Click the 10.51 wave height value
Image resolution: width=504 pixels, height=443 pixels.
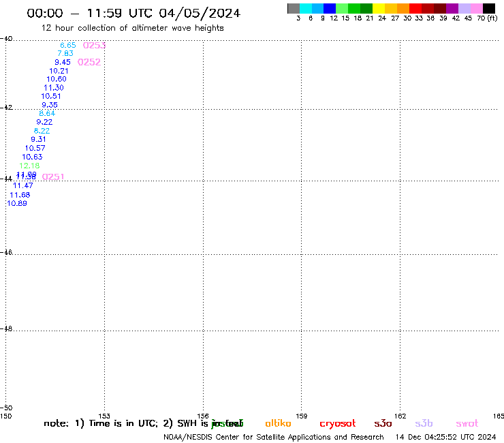tap(51, 96)
